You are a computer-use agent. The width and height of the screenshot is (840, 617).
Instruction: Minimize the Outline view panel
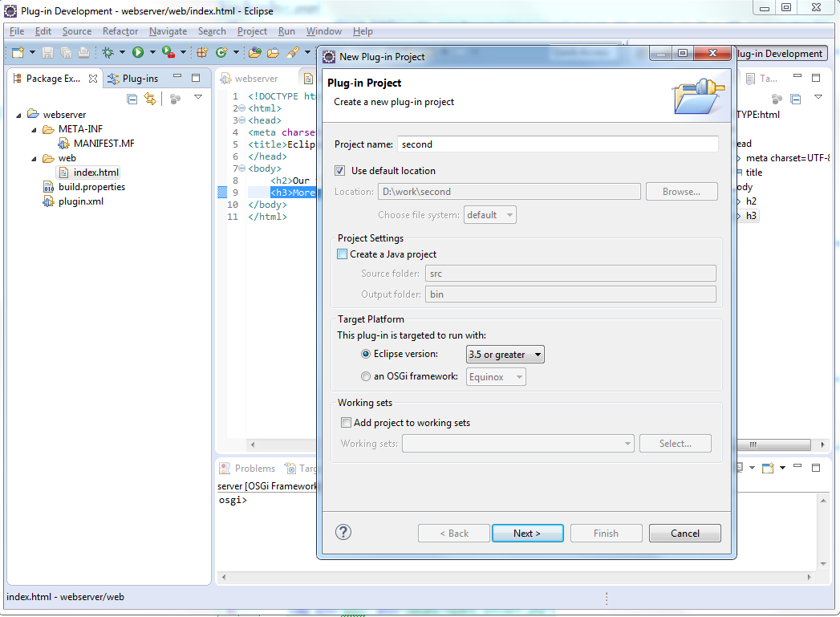[797, 76]
